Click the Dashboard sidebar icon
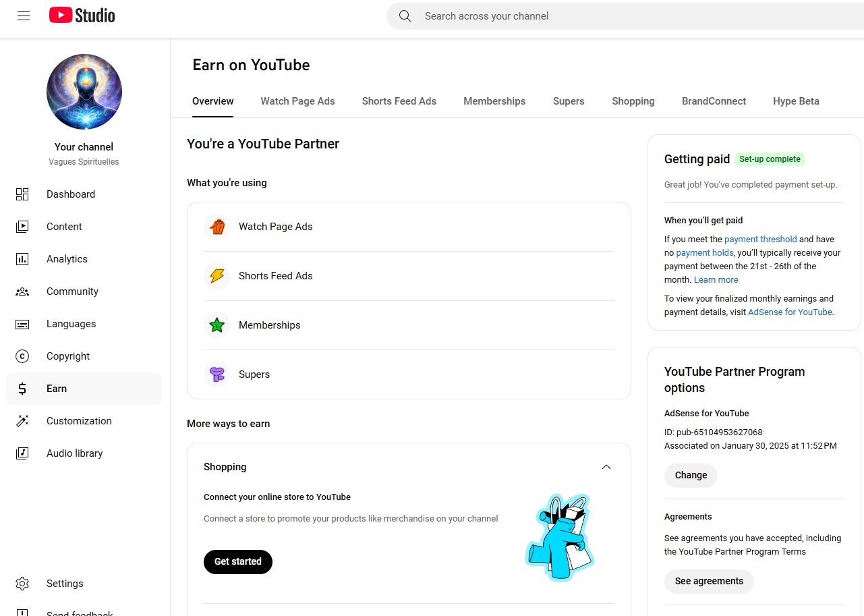This screenshot has height=616, width=864. 22,194
